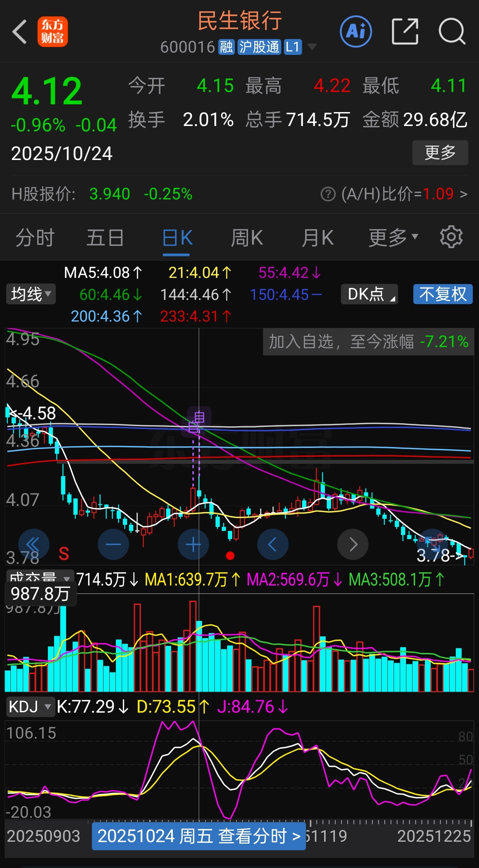
Task: Tap the 换手 2.01% value
Action: [208, 119]
